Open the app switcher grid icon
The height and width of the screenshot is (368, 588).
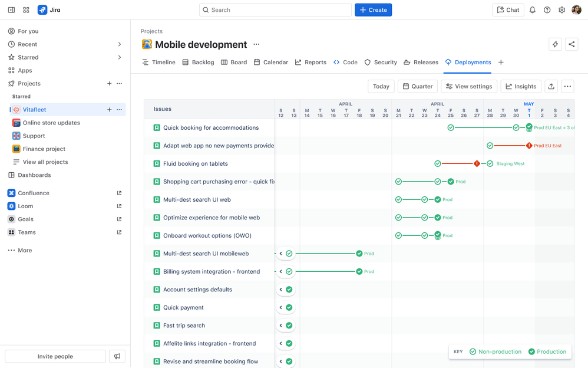click(26, 10)
